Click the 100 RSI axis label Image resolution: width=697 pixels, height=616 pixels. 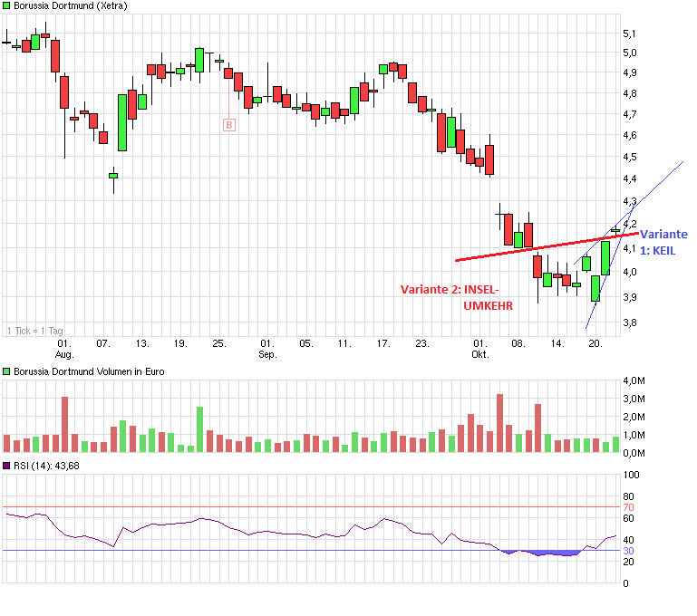click(631, 475)
